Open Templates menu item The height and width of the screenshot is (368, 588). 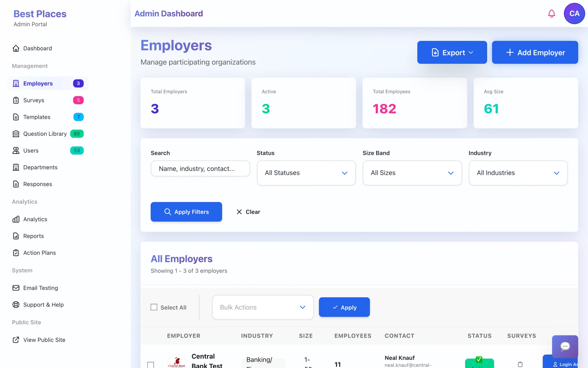48,117
